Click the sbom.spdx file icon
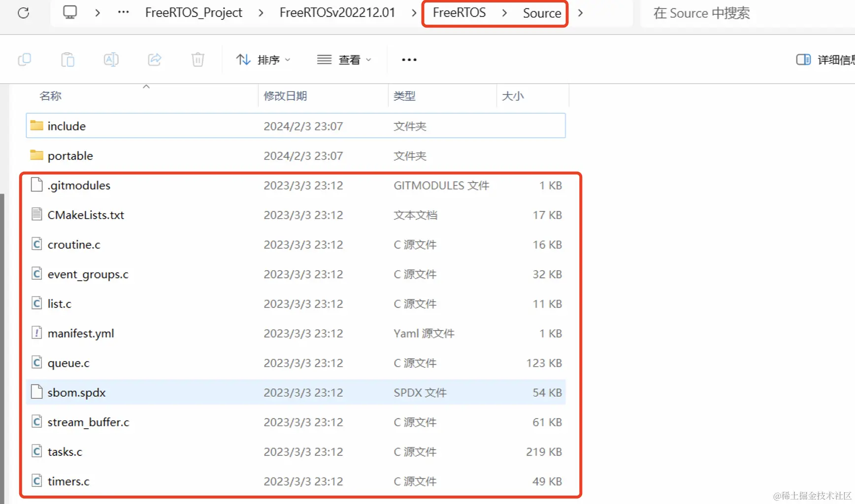This screenshot has height=504, width=855. (36, 392)
